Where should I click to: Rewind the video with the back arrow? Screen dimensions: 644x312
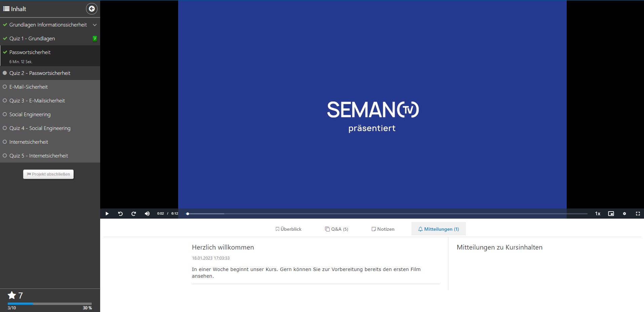(x=120, y=214)
